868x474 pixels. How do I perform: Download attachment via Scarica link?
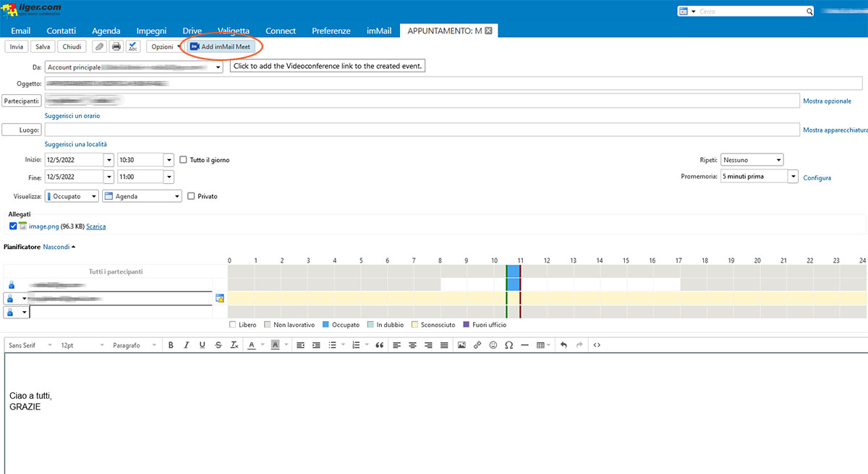click(x=95, y=227)
